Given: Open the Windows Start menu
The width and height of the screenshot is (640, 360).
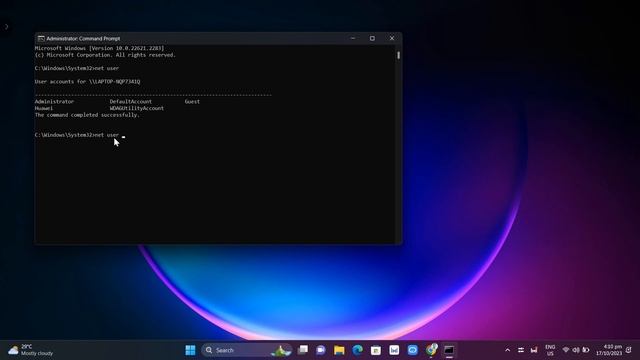Looking at the screenshot, I should pyautogui.click(x=190, y=350).
